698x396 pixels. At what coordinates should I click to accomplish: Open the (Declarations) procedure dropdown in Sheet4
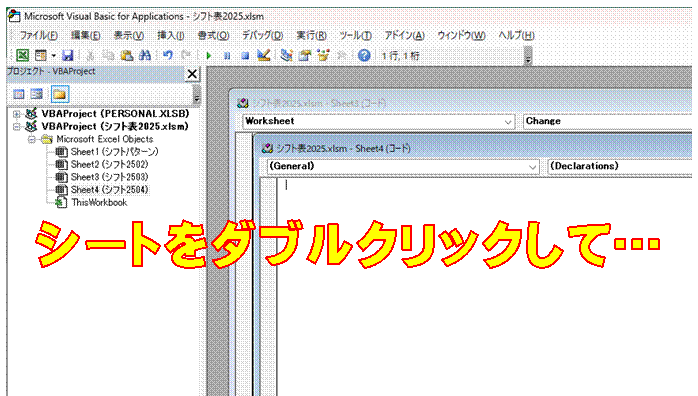(x=621, y=166)
